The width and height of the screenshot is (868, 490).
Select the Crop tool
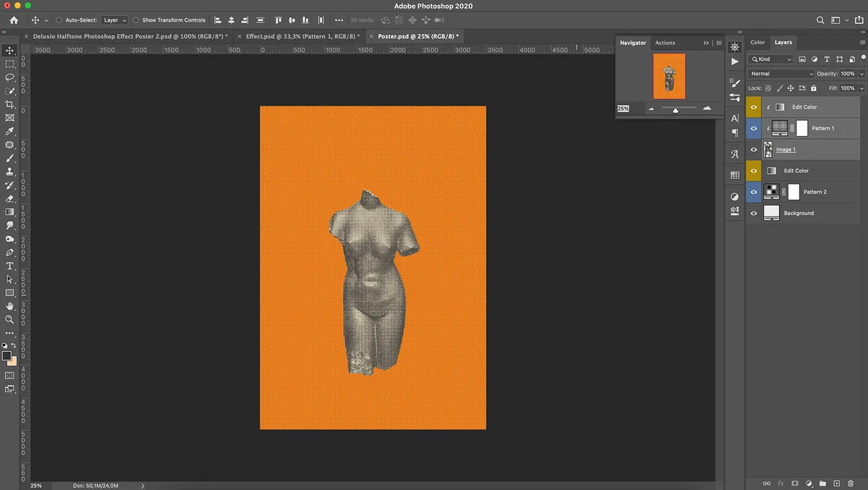(x=10, y=104)
